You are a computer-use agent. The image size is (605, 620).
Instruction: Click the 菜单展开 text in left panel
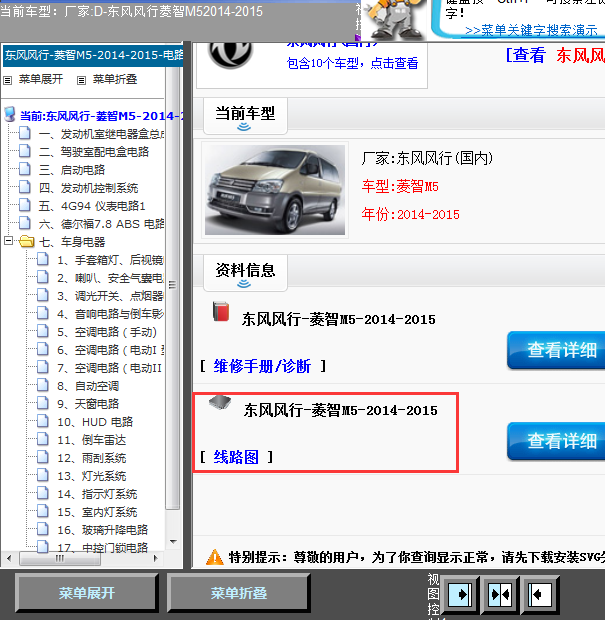coord(41,79)
